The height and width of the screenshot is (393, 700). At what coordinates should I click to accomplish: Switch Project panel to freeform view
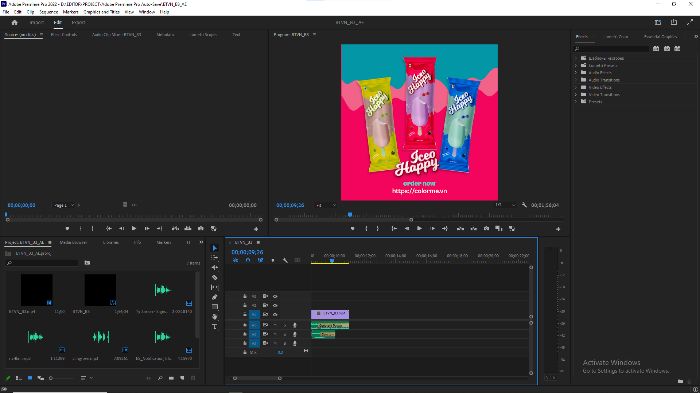pyautogui.click(x=41, y=378)
